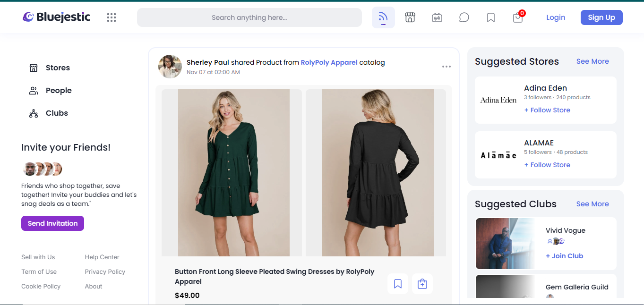This screenshot has height=305, width=644.
Task: Click Sherley Paul's profile avatar
Action: tap(170, 67)
